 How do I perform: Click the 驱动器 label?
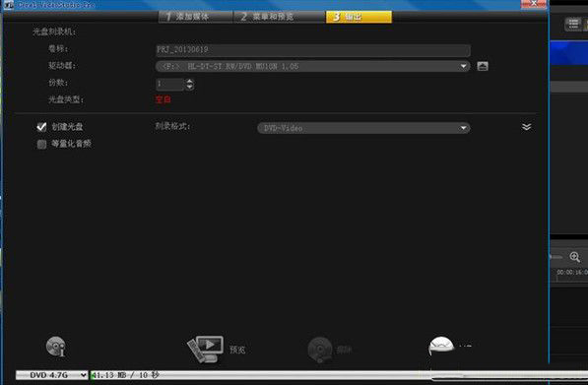[x=62, y=66]
